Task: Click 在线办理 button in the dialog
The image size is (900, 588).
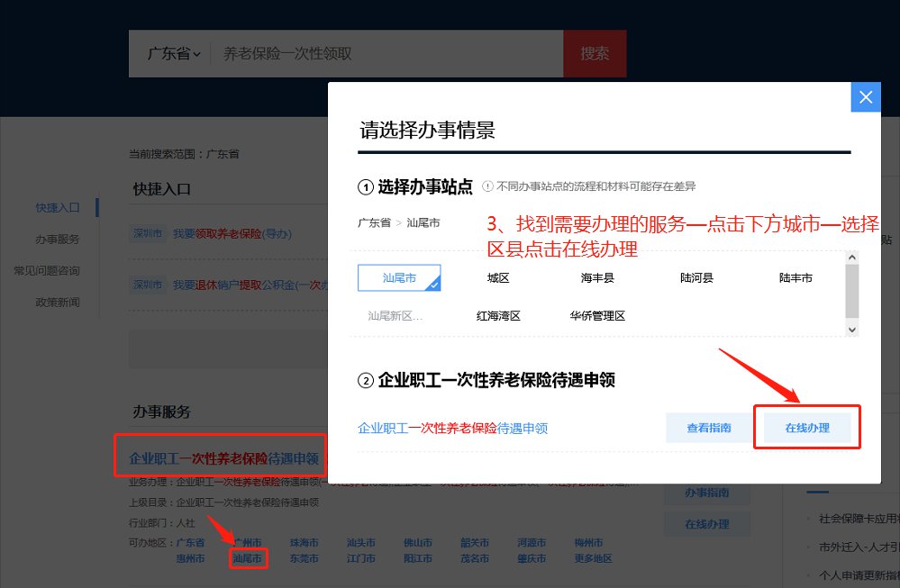Action: click(x=807, y=428)
